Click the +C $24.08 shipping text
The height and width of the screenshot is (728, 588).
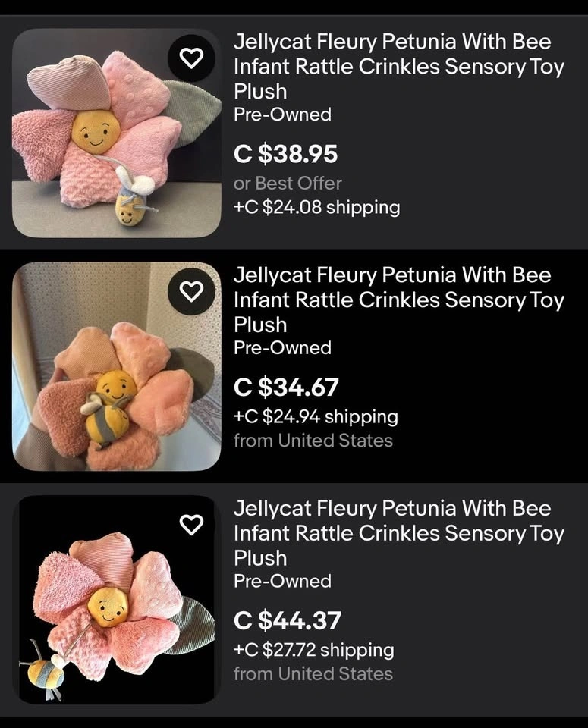pos(316,207)
